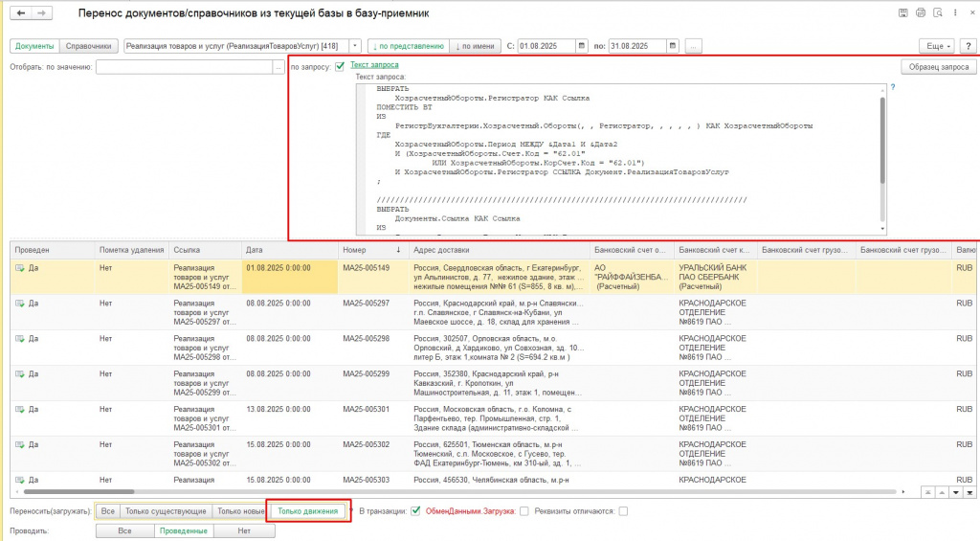Select 'Проведенные' in the Проводить options
The width and height of the screenshot is (980, 541).
click(183, 530)
